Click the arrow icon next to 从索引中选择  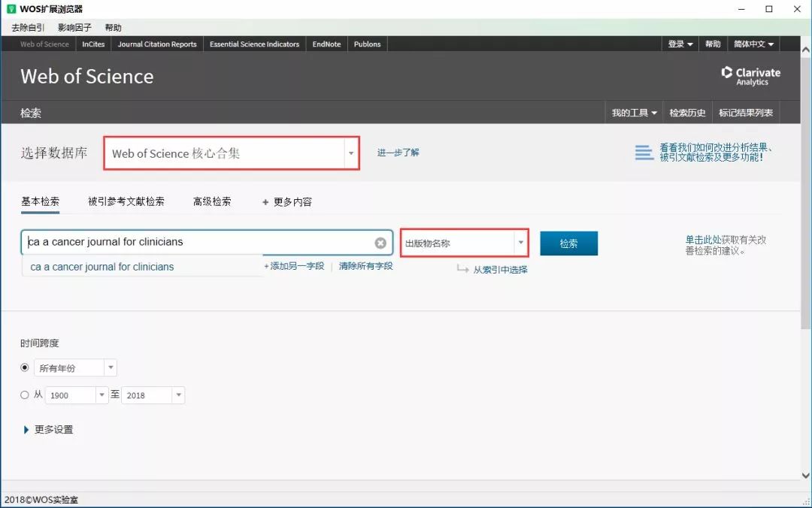click(x=463, y=269)
